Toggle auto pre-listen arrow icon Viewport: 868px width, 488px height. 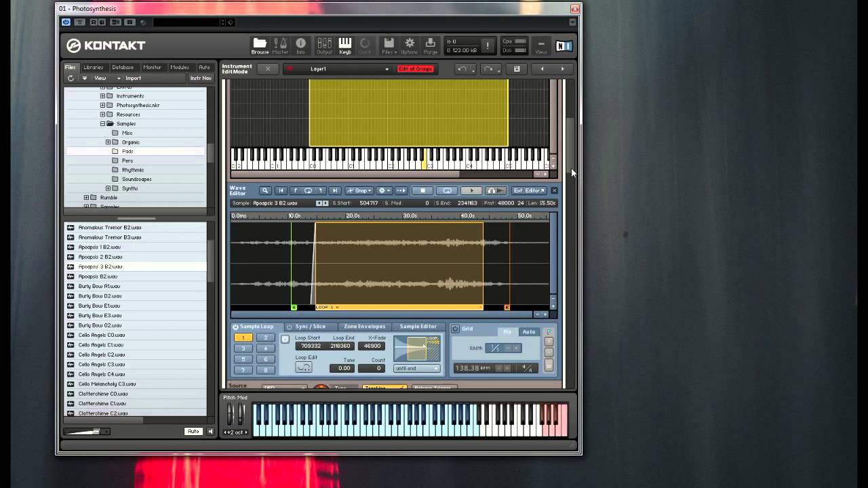pyautogui.click(x=401, y=190)
